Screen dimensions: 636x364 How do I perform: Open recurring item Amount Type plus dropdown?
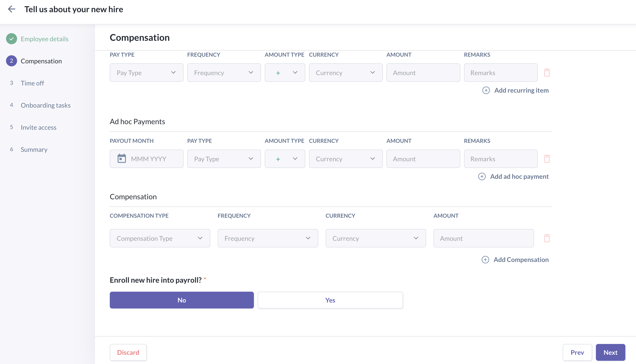[285, 73]
